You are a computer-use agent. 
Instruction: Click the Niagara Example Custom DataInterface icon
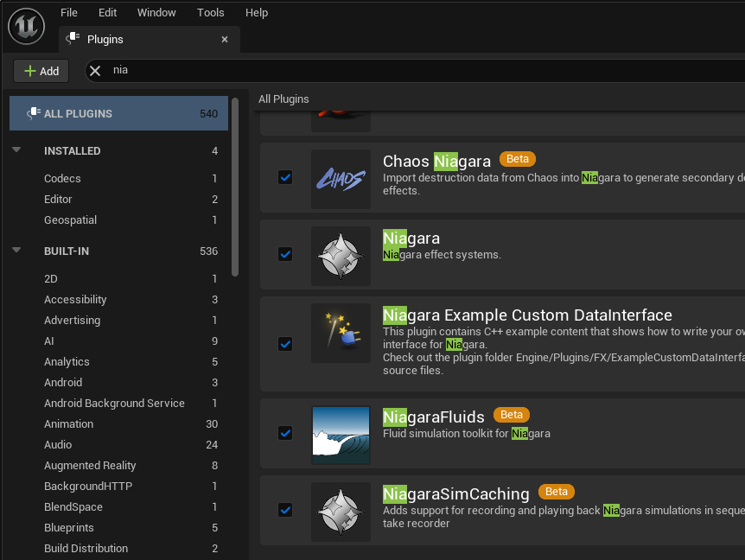(x=341, y=333)
